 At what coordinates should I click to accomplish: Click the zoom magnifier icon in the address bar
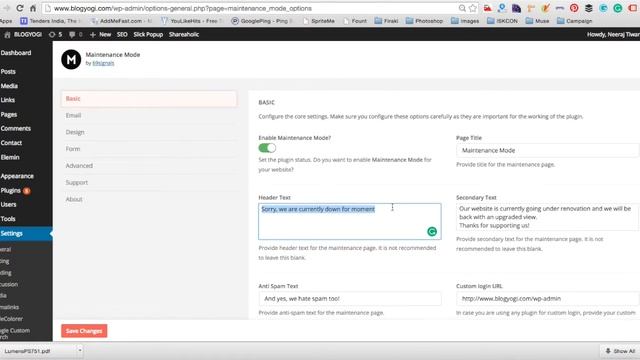coord(462,8)
